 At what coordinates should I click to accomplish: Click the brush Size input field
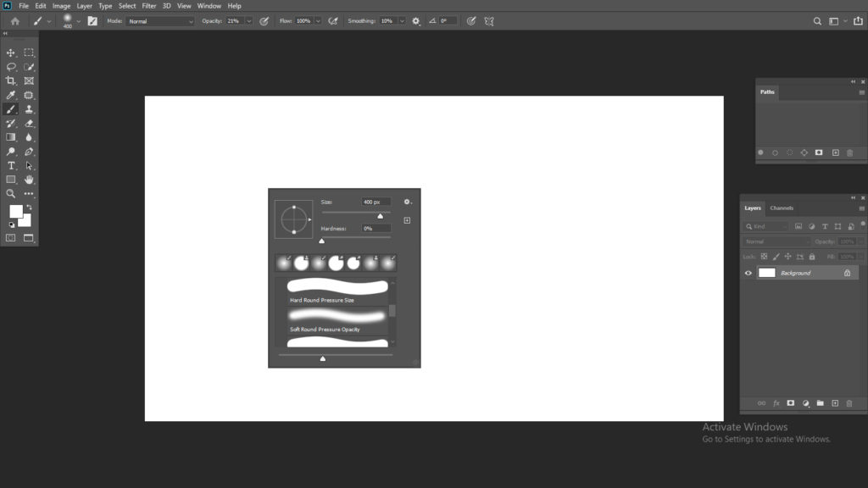pos(376,202)
